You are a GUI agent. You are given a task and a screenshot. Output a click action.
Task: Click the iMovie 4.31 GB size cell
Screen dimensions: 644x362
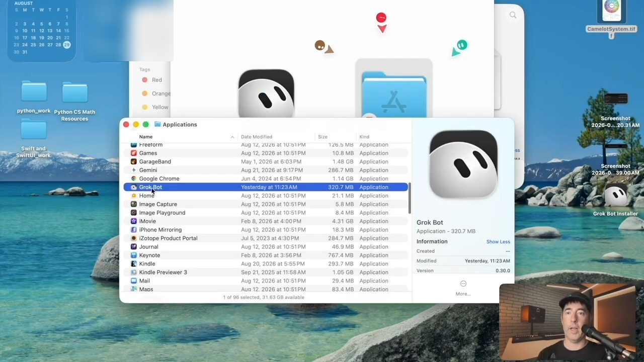[x=343, y=221]
